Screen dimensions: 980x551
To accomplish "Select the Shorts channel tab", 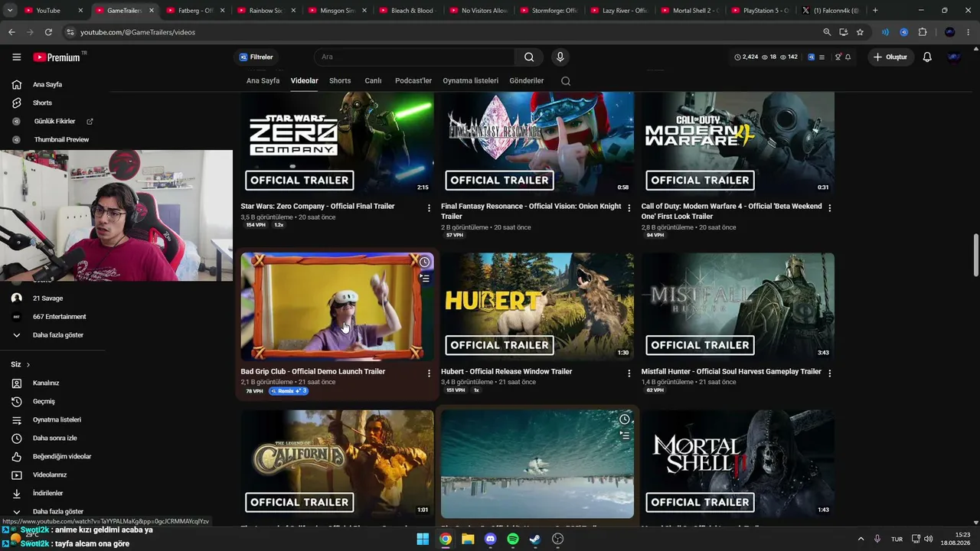I will (340, 81).
